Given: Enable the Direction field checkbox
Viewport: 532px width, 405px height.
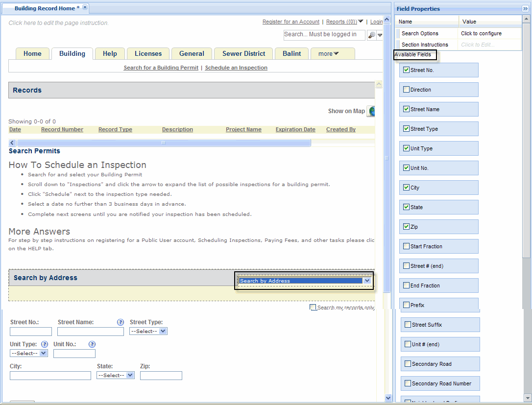Looking at the screenshot, I should [406, 90].
